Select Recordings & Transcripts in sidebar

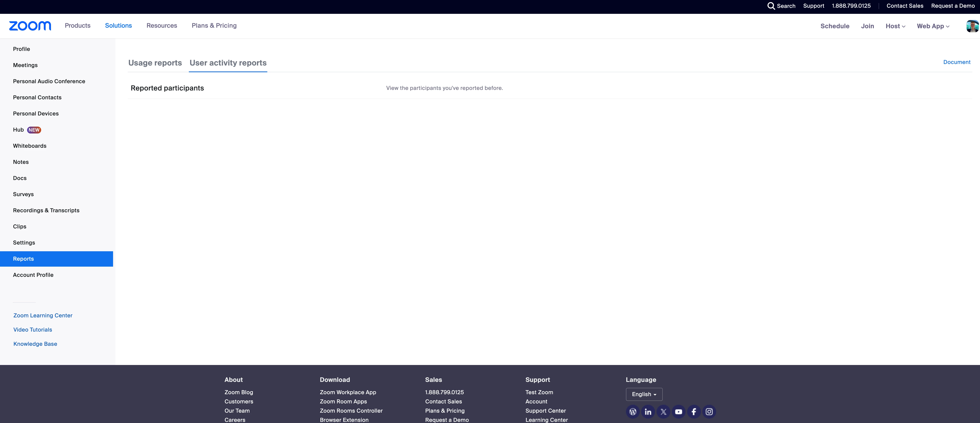tap(46, 210)
